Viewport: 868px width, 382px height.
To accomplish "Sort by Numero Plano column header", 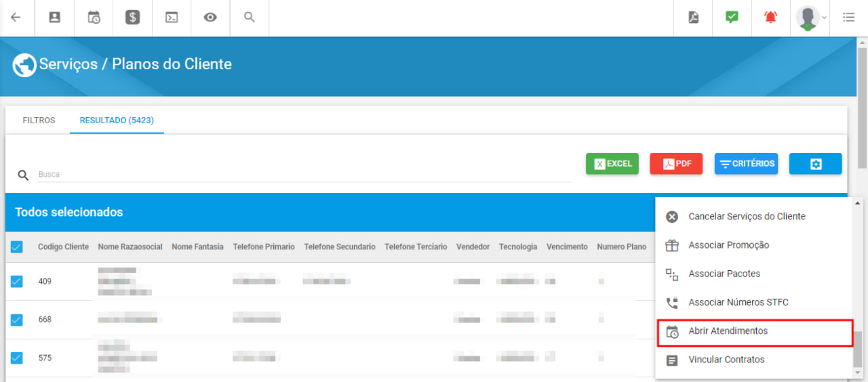I will [622, 247].
